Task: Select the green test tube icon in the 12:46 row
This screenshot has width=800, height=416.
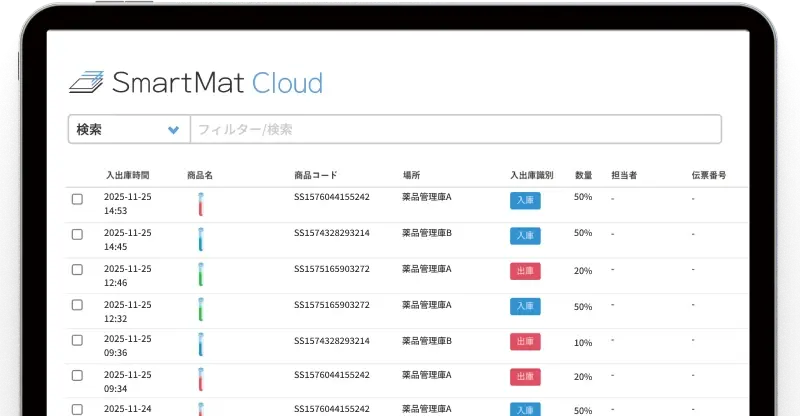Action: tap(201, 276)
